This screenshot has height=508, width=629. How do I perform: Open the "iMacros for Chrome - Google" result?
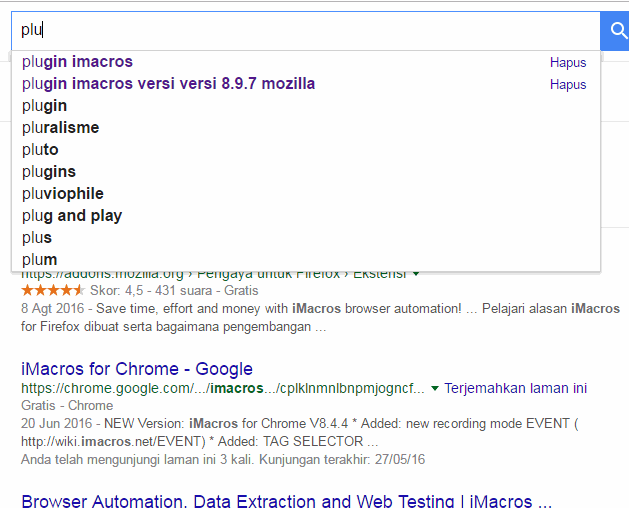[137, 369]
